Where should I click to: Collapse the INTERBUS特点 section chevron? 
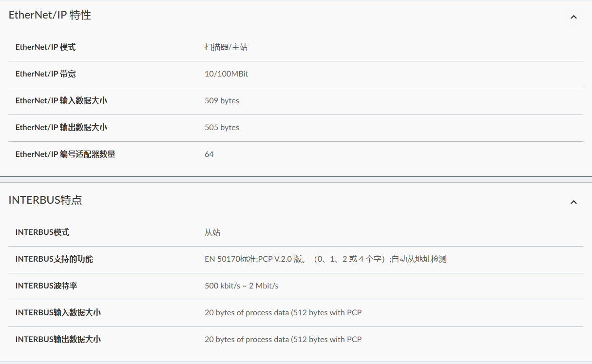(573, 202)
